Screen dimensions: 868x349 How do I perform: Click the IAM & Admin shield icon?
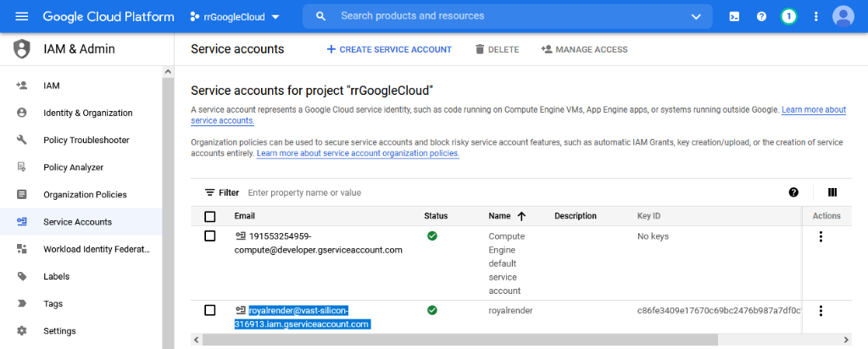pos(22,49)
